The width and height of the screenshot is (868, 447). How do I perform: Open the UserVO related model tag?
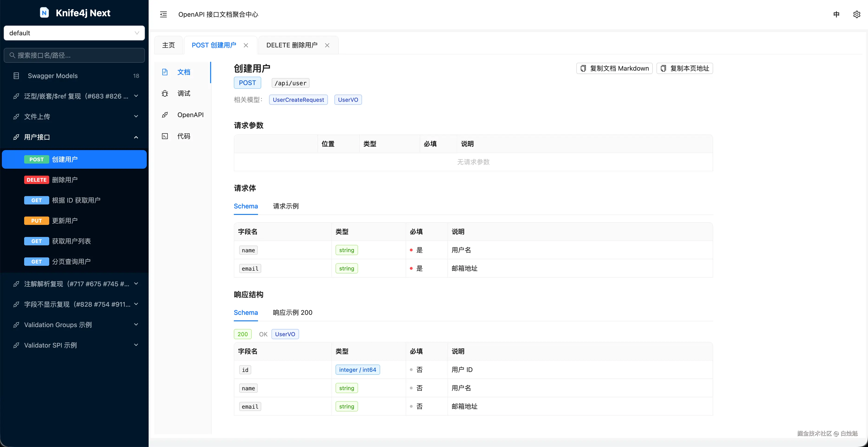pyautogui.click(x=348, y=100)
